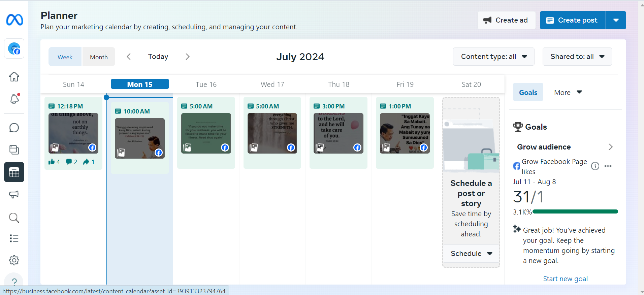This screenshot has height=295, width=644.
Task: Click the comments count on Sunday's post
Action: (72, 162)
